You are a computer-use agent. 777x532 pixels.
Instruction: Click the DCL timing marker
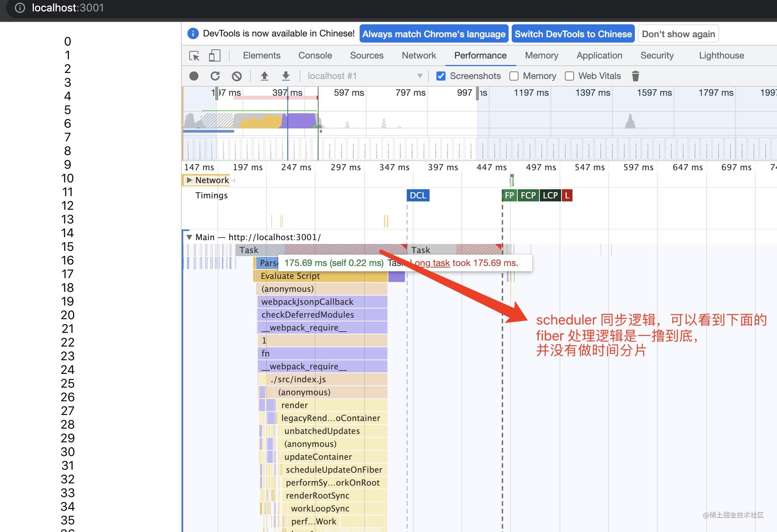(417, 195)
